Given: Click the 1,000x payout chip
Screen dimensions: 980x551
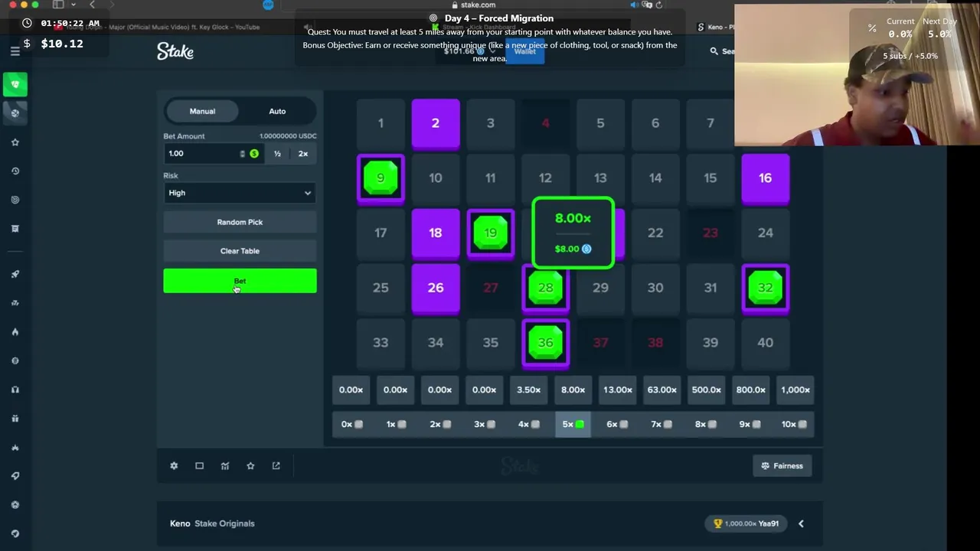Looking at the screenshot, I should [x=795, y=390].
